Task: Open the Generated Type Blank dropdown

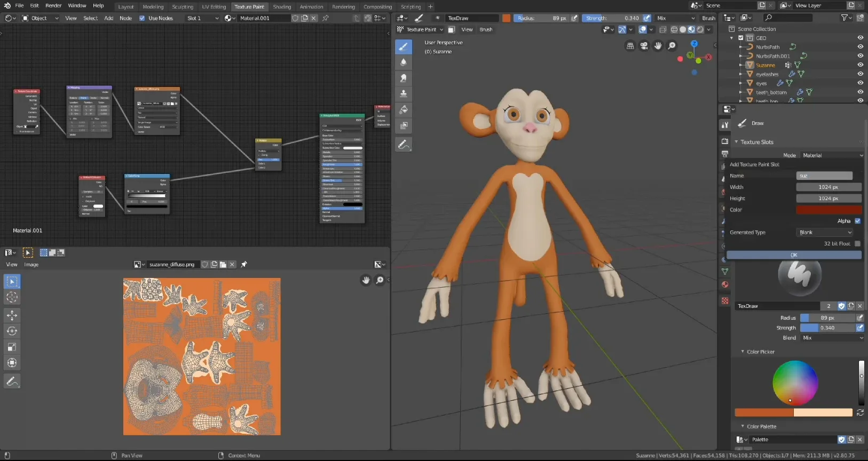Action: click(825, 233)
